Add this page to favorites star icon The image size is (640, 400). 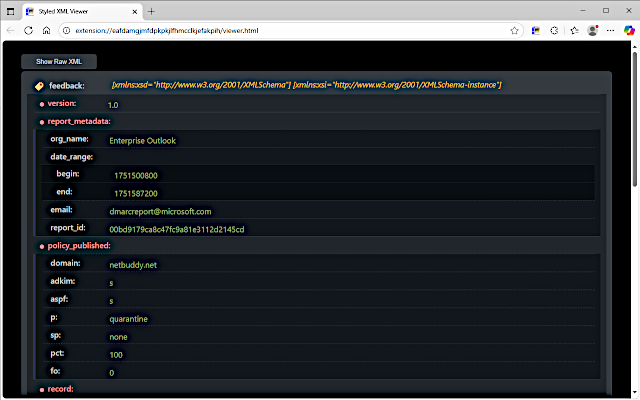[x=514, y=31]
